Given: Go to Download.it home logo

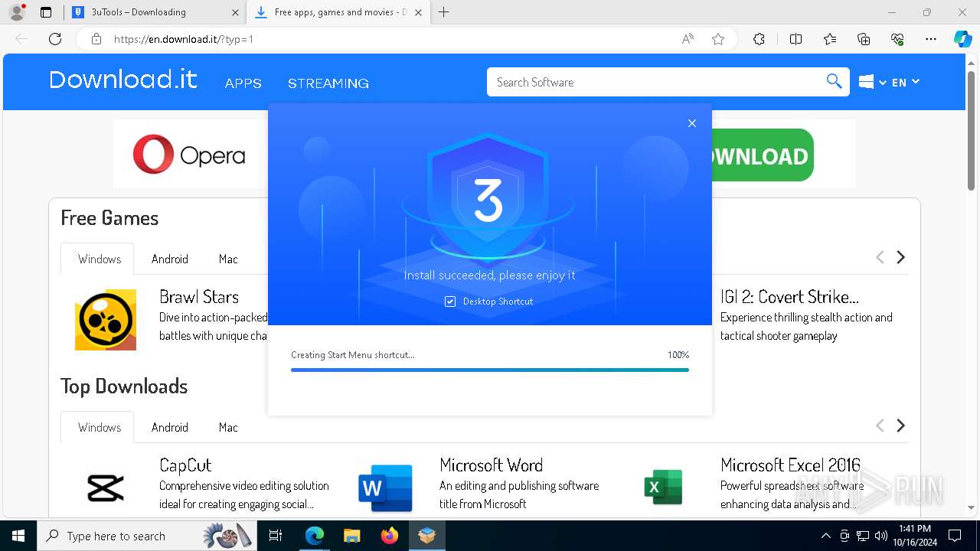Looking at the screenshot, I should pos(123,80).
